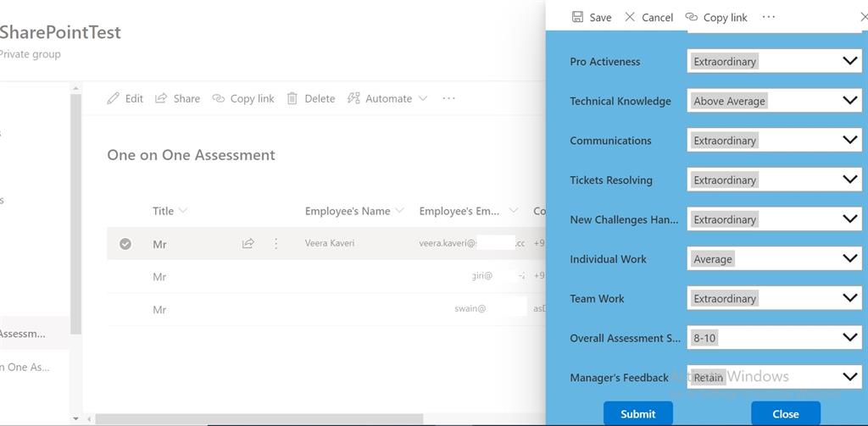Click 'One on One Assessment' list heading
The image size is (868, 426).
[191, 155]
